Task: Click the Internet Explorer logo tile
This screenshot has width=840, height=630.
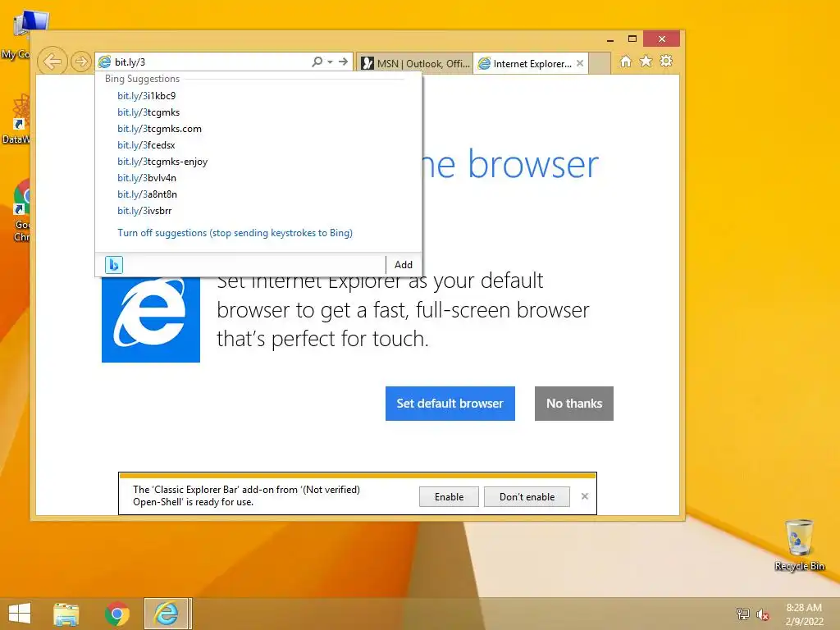Action: tap(151, 320)
